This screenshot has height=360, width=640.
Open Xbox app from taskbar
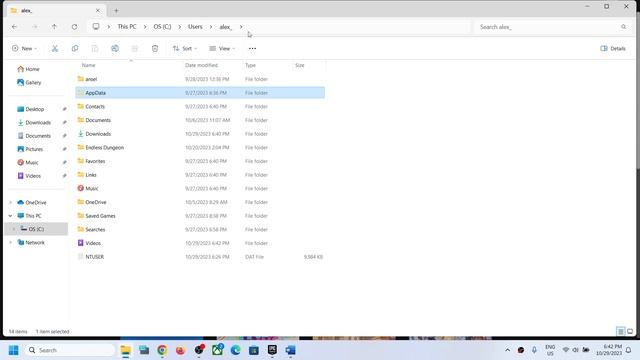point(217,350)
